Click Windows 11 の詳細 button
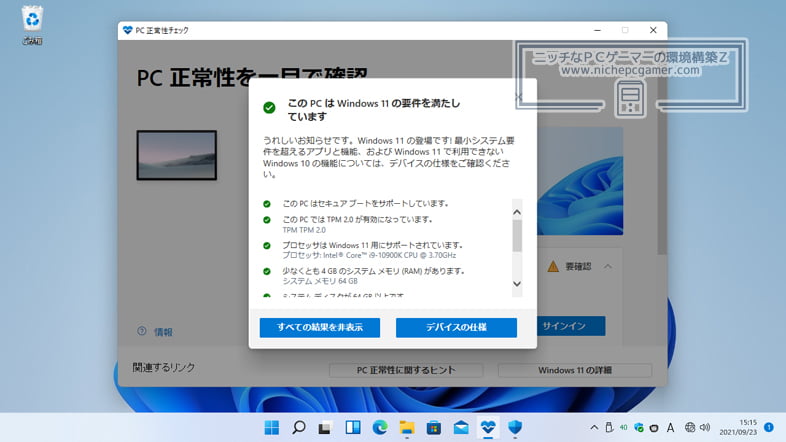 tap(574, 370)
